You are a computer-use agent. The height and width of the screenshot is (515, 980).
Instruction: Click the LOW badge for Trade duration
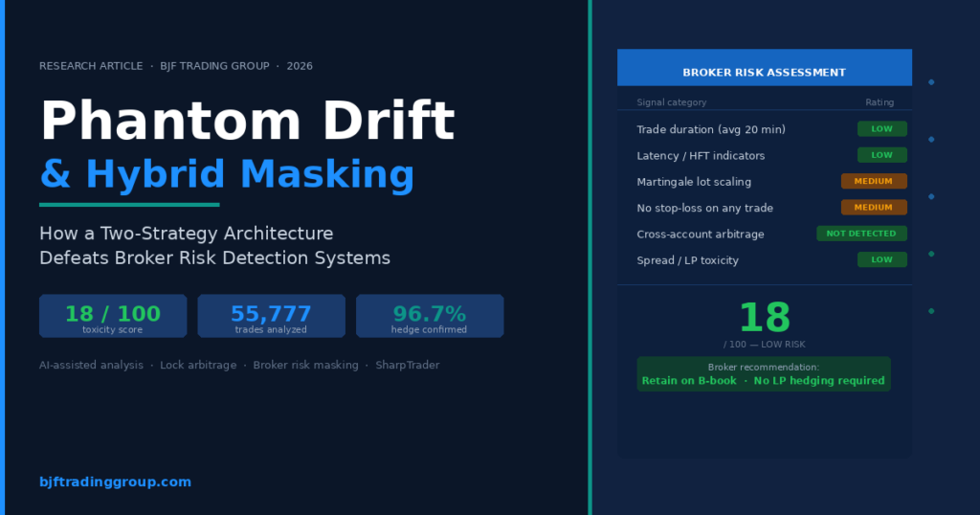(881, 129)
